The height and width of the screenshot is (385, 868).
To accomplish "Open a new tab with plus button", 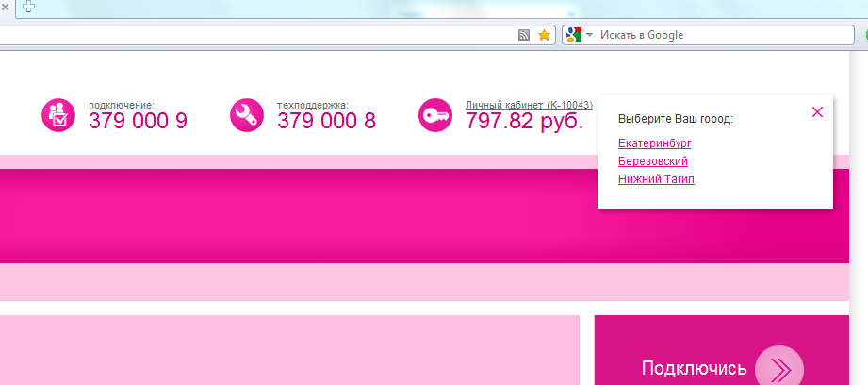I will [29, 7].
